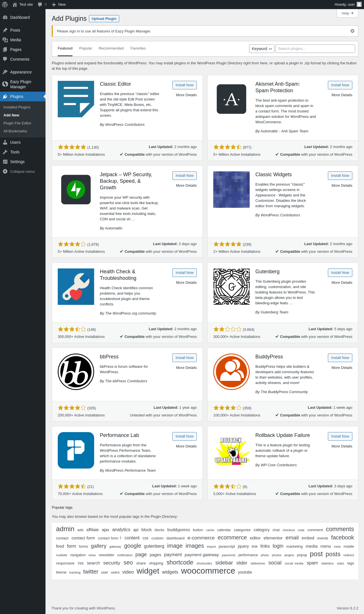
Task: Click the Classic Editor plugin icon
Action: pyautogui.click(x=76, y=99)
